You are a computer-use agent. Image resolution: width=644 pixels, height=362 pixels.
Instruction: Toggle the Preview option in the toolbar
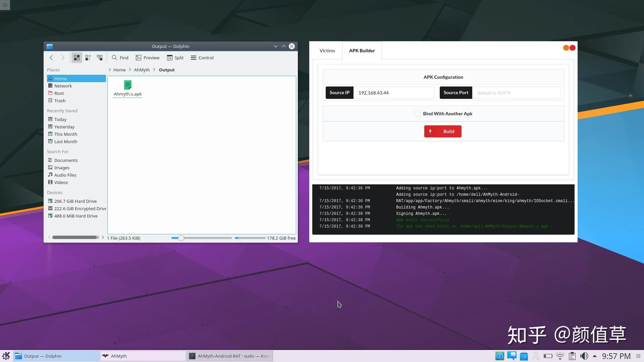pos(148,58)
